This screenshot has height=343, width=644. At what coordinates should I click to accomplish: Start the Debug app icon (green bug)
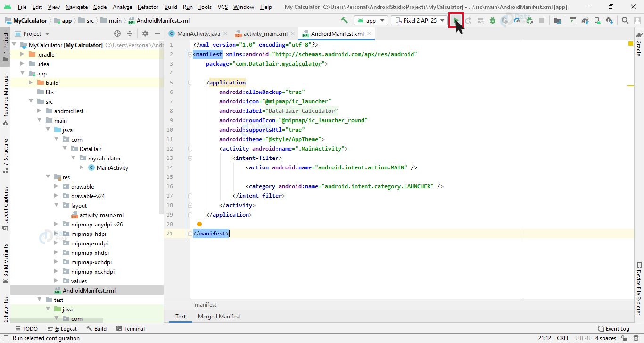coord(492,21)
